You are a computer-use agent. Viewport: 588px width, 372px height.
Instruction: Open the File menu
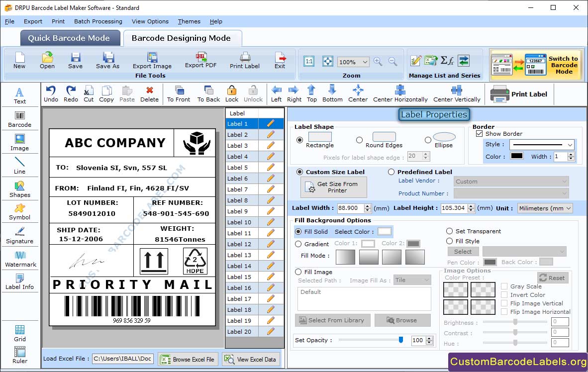pos(9,21)
